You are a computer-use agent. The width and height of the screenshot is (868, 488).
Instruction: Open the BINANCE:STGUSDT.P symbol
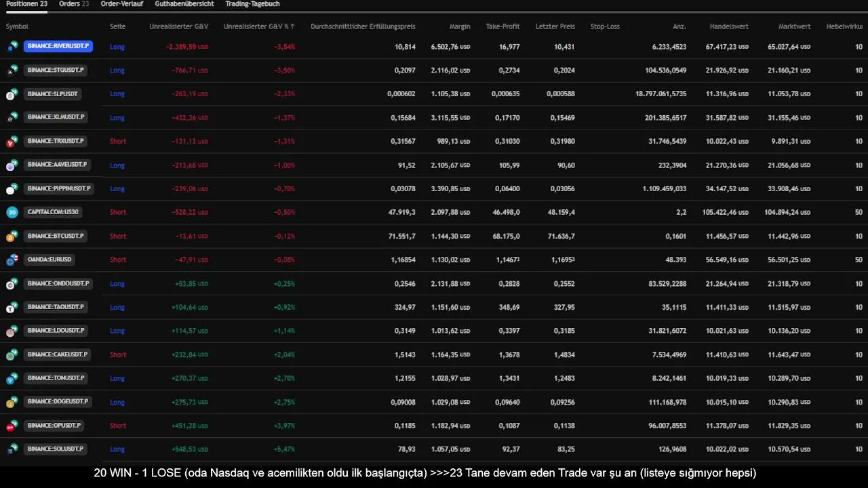(x=56, y=70)
